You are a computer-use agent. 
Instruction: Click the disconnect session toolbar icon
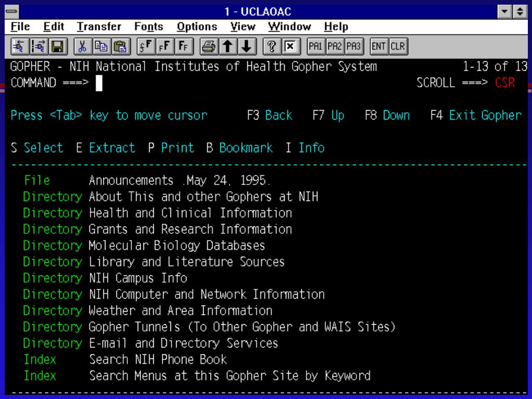pos(38,46)
